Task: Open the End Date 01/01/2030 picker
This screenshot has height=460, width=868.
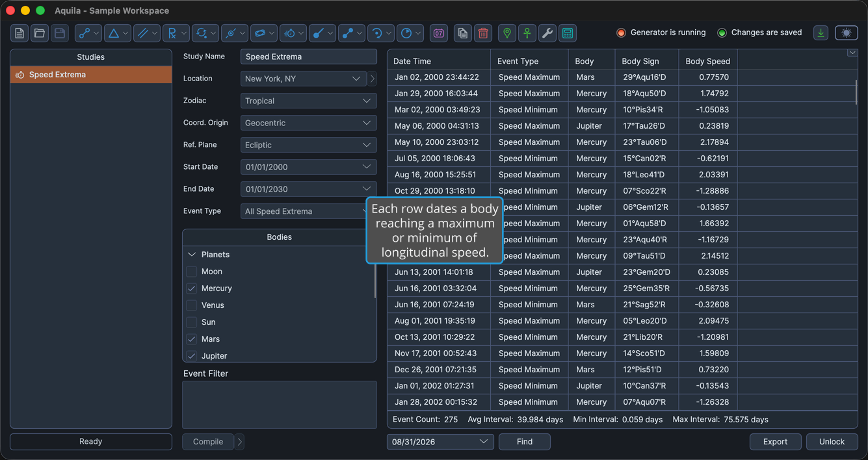Action: (309, 189)
